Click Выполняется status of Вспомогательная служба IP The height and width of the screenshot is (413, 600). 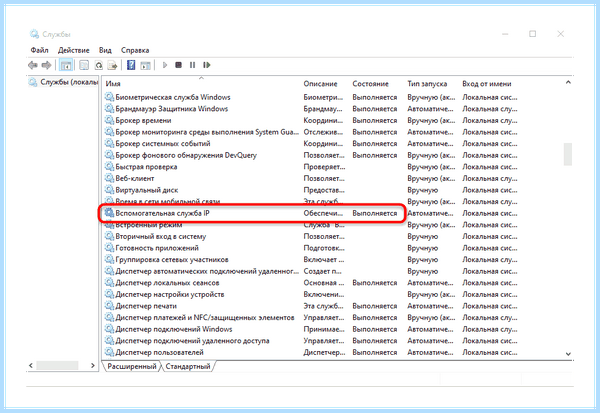pos(375,213)
